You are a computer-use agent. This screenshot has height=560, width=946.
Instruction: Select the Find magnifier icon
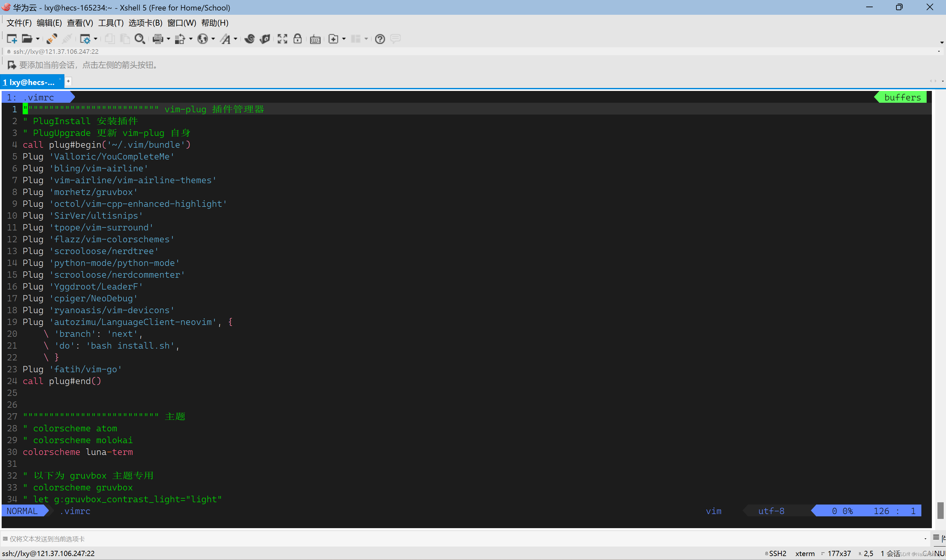[140, 38]
